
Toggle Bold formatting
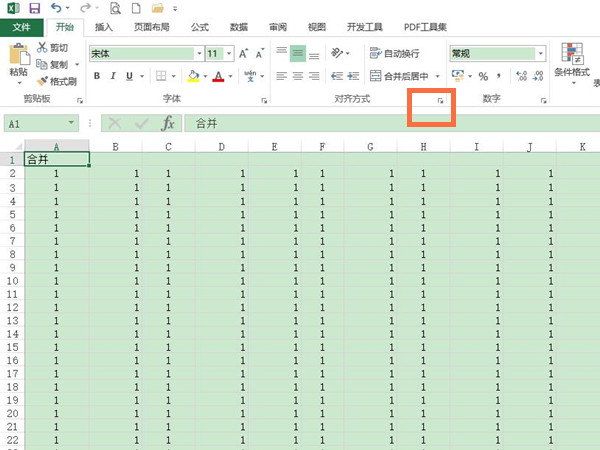click(x=97, y=76)
